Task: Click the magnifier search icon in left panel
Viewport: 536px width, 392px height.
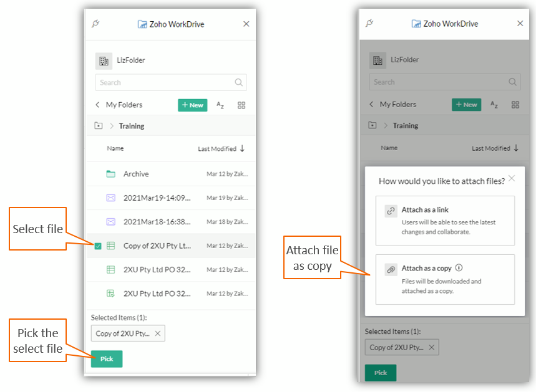Action: pyautogui.click(x=238, y=82)
